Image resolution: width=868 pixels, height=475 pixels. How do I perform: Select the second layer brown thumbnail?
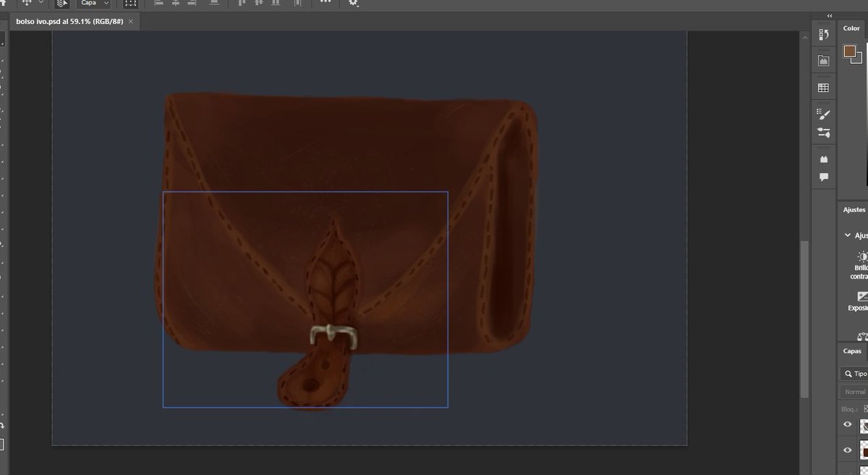click(864, 450)
